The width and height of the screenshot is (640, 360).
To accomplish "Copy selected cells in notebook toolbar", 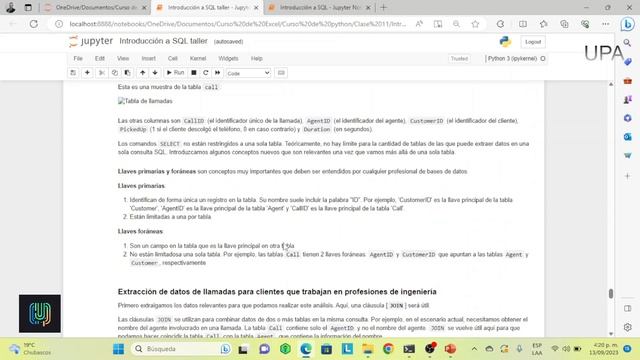I will tap(115, 73).
